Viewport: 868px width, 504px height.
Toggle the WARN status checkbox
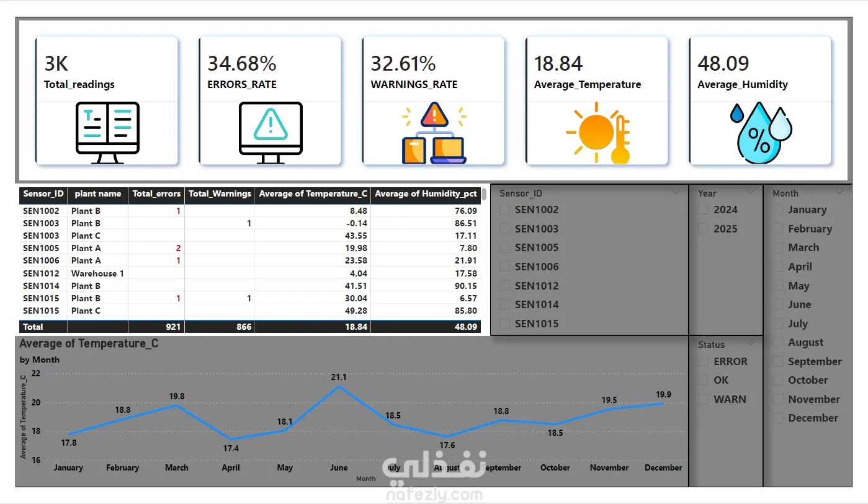click(x=704, y=399)
